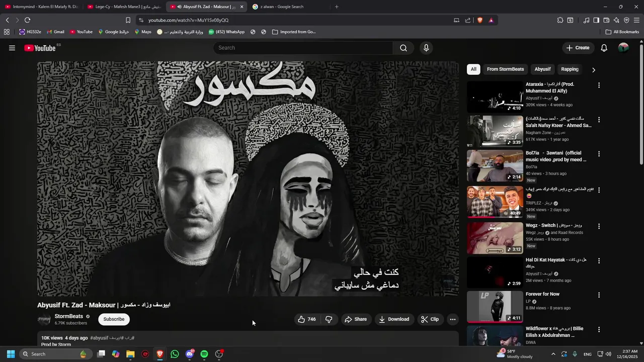644x362 pixels.
Task: Select the Abyusif filter chip
Action: (x=542, y=69)
